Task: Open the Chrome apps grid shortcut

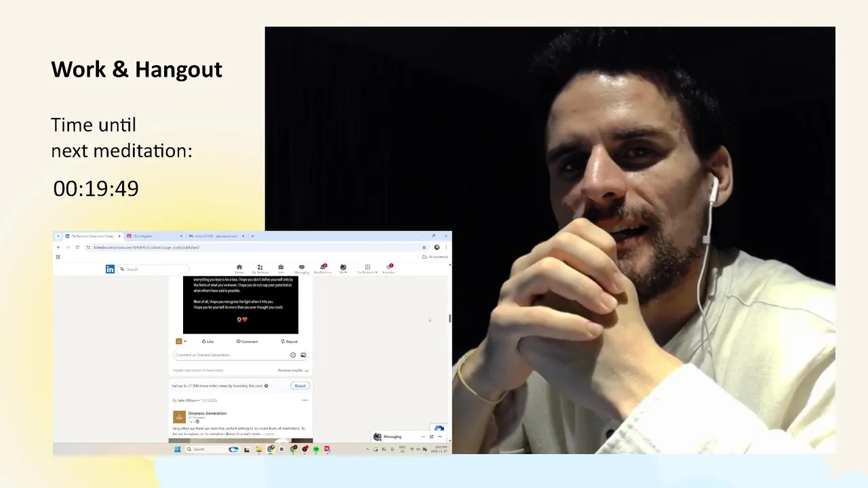Action: [58, 257]
